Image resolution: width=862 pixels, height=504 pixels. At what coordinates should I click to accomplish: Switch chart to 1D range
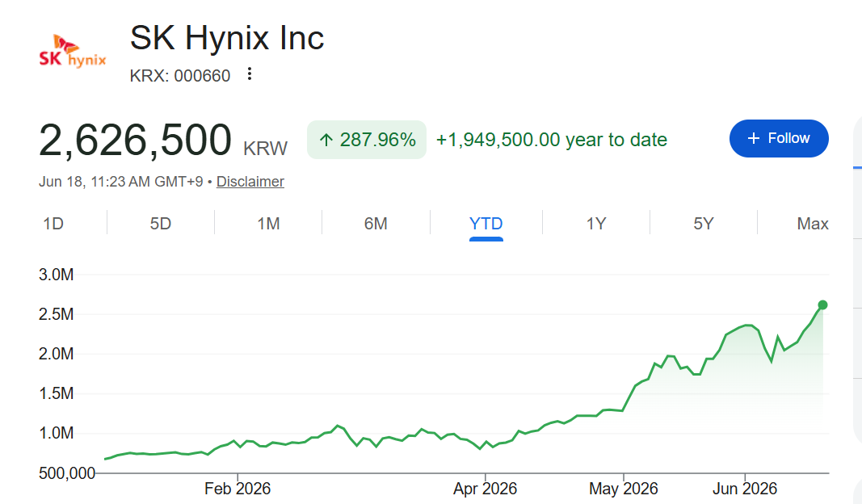[53, 224]
